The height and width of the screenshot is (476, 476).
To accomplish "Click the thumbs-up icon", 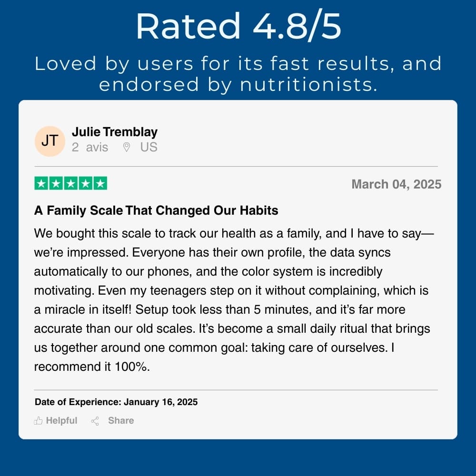I will [39, 421].
